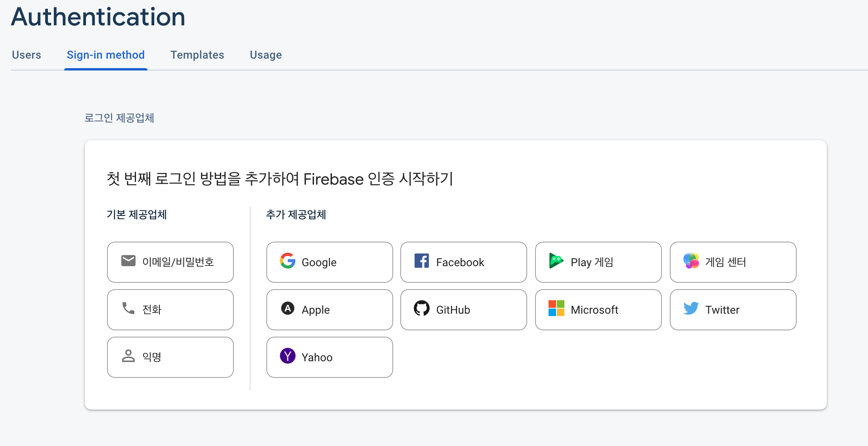Switch to the Users tab
The height and width of the screenshot is (446, 868).
pyautogui.click(x=26, y=55)
